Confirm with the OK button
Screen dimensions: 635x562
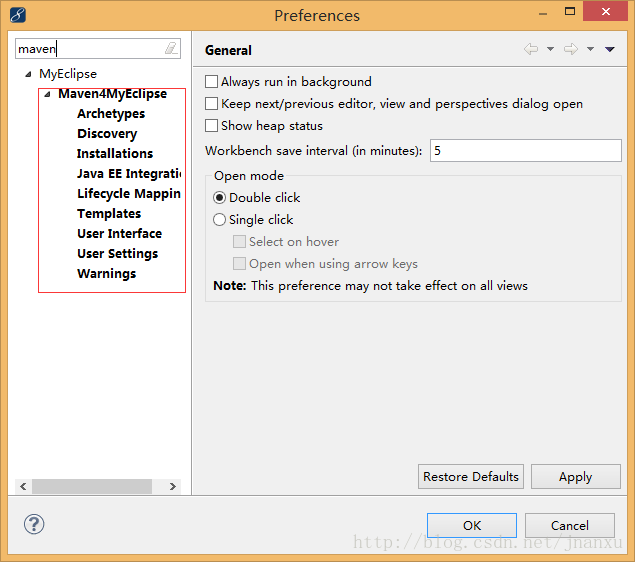click(472, 526)
